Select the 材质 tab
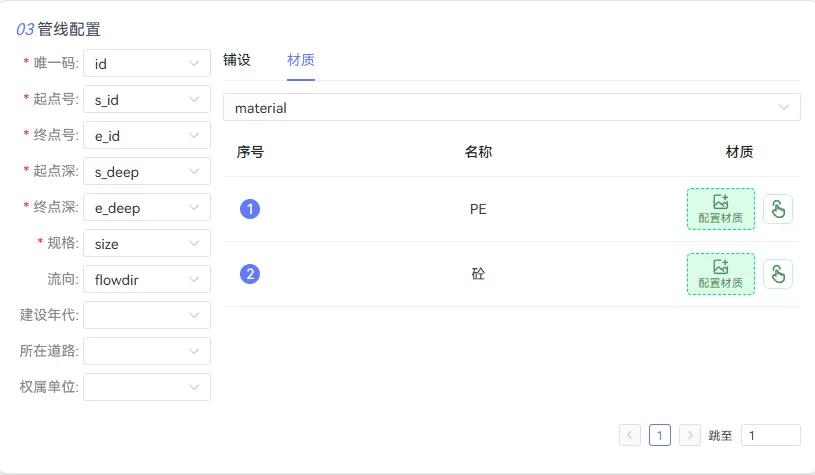The width and height of the screenshot is (815, 475). (301, 60)
